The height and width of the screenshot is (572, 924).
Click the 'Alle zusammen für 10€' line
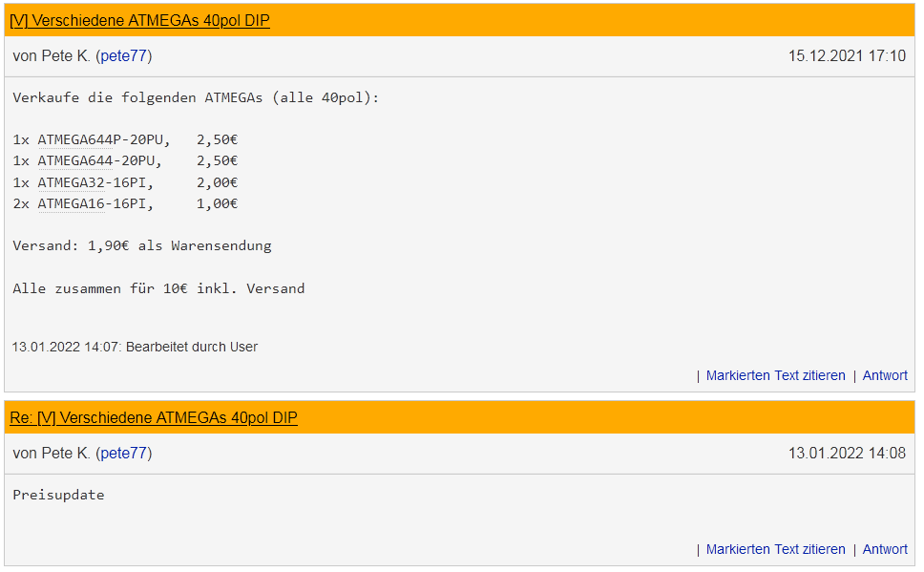pyautogui.click(x=158, y=289)
